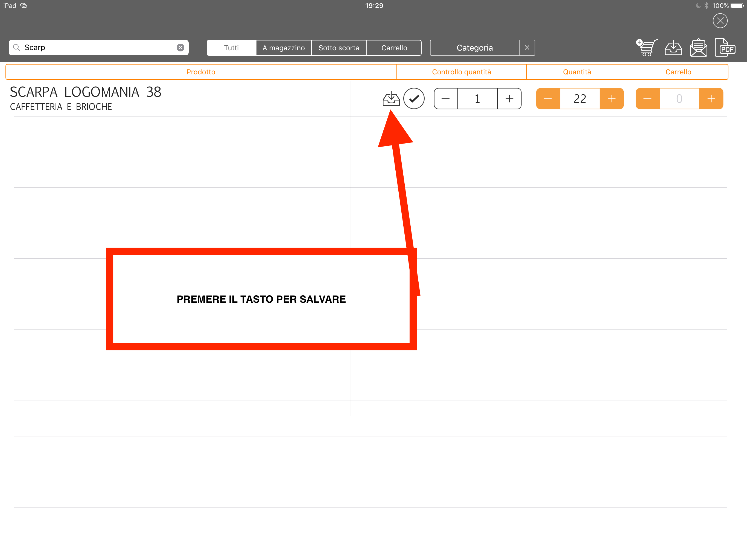Switch to the A magazzino tab

pyautogui.click(x=284, y=48)
